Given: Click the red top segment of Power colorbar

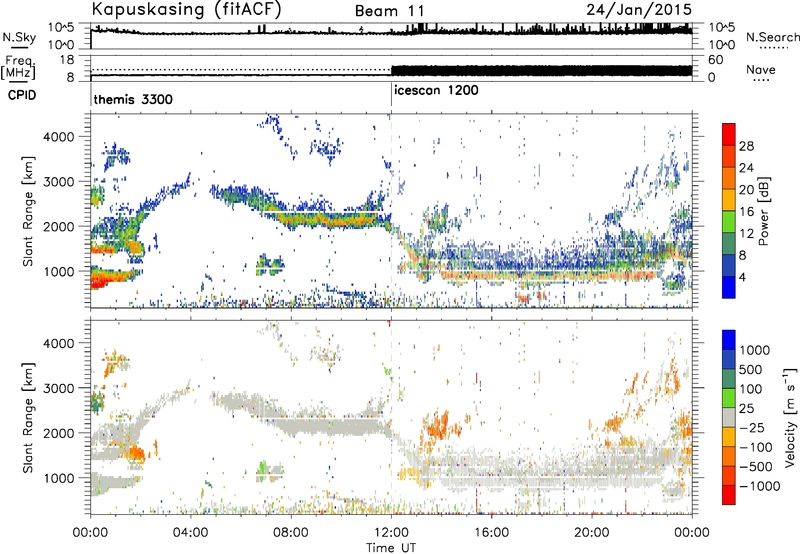Looking at the screenshot, I should [729, 135].
